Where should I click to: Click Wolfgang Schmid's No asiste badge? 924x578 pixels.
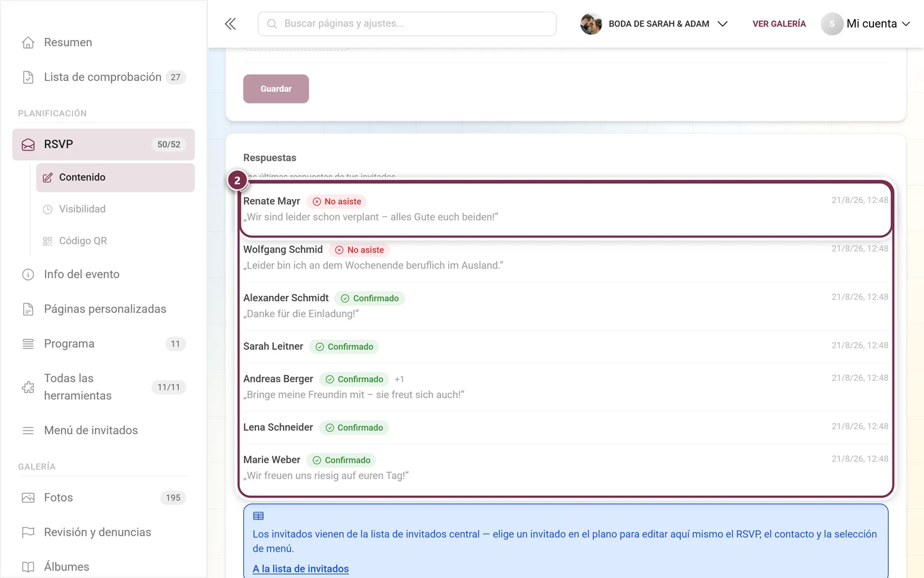[x=359, y=250]
